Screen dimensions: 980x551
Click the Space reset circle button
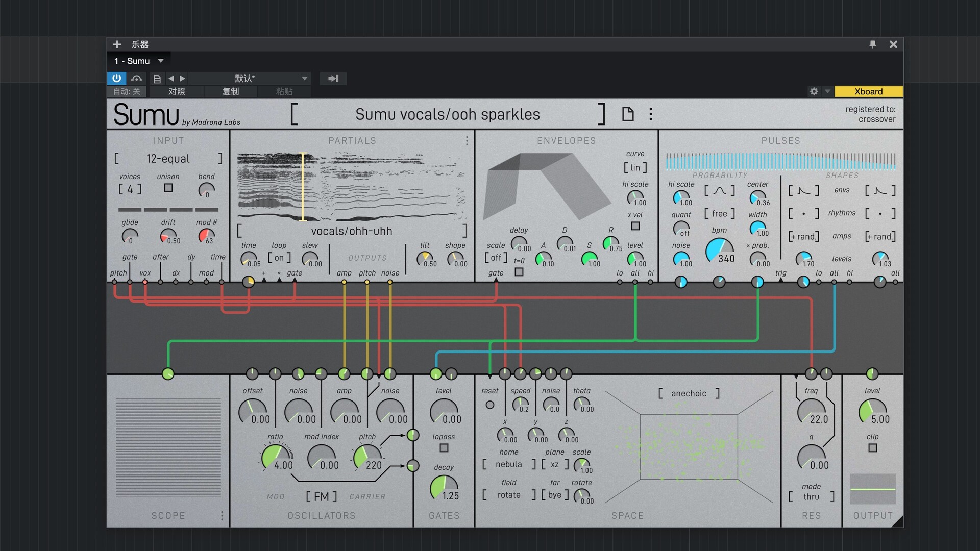pos(490,405)
